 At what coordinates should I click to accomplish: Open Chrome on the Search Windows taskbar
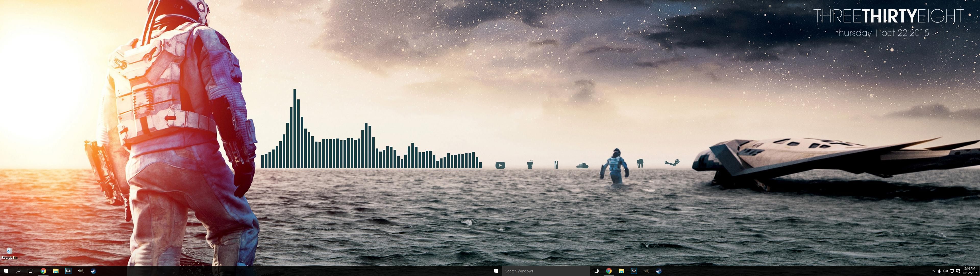point(609,271)
